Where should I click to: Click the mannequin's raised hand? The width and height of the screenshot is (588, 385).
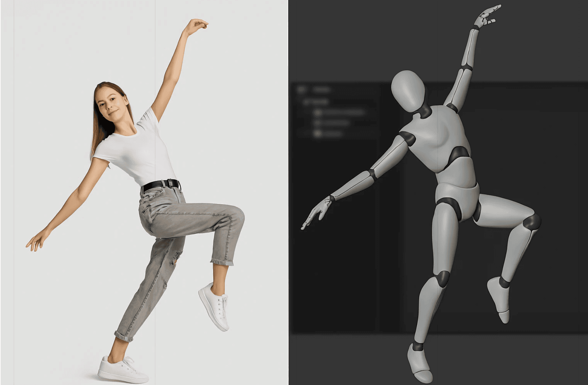click(x=488, y=16)
